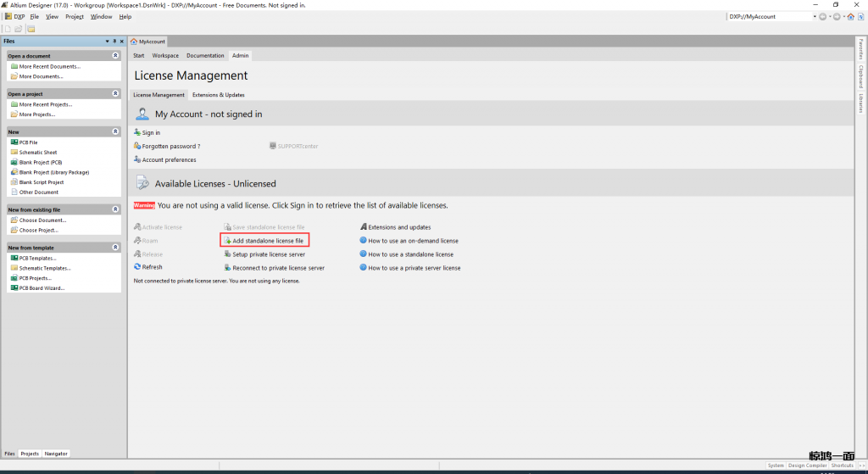Screen dimensions: 868x474
Task: Pin the Files panel using the pushpin icon
Action: pos(114,41)
